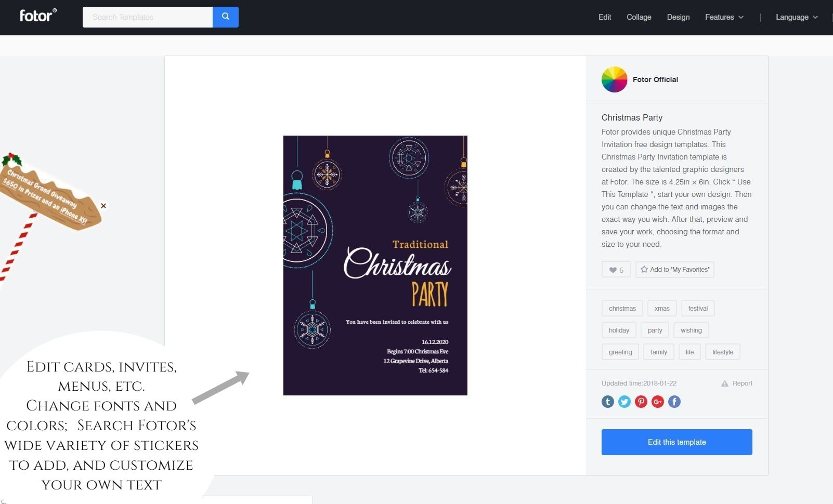Share on the Facebook icon
The width and height of the screenshot is (833, 504).
pos(674,402)
